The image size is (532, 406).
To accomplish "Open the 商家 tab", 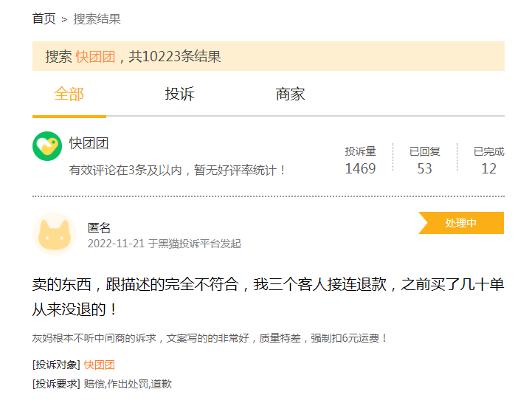I will pos(290,94).
